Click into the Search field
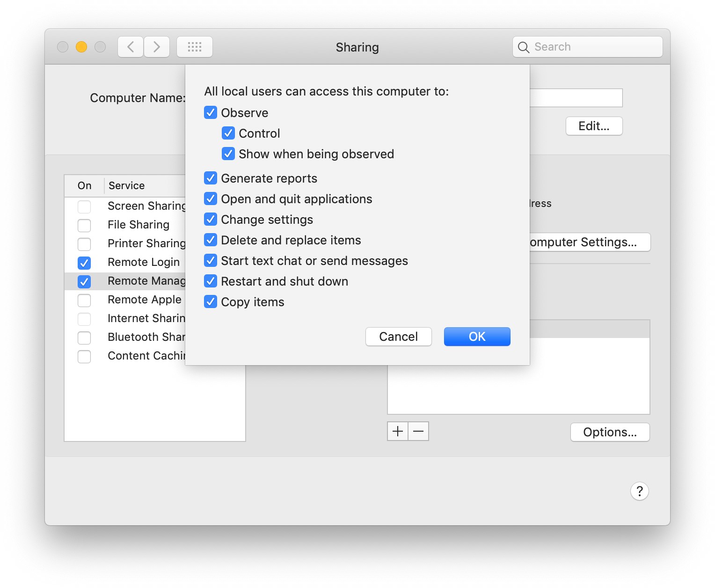 point(594,47)
